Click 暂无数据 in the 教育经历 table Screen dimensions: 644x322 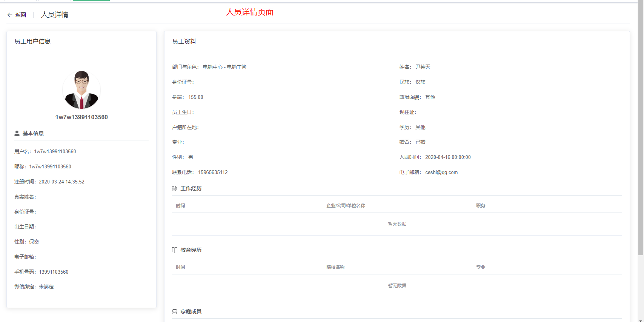coord(397,286)
